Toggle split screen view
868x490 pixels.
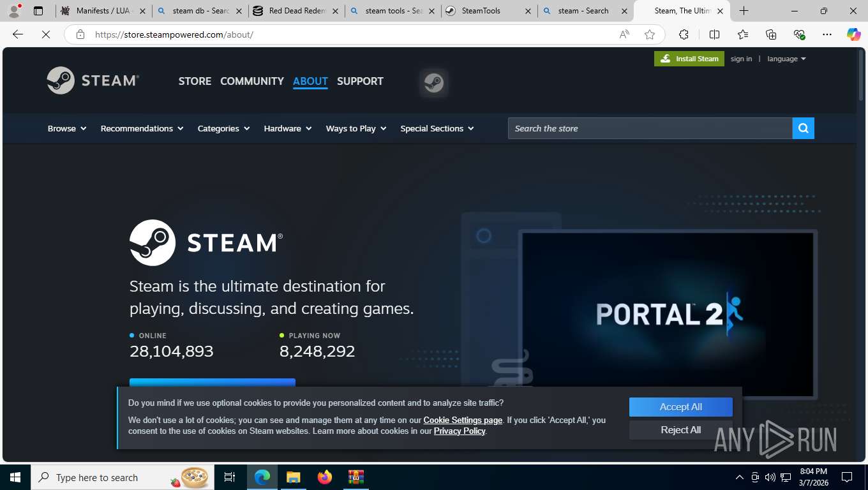pyautogui.click(x=714, y=34)
